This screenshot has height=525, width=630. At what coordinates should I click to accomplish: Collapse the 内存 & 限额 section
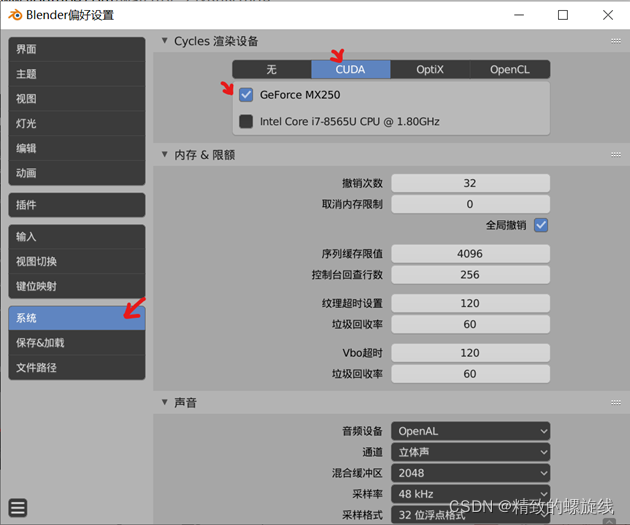coord(164,154)
